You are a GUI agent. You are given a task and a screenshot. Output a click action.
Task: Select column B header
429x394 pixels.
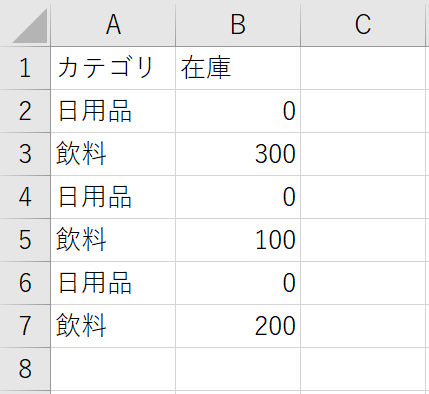pyautogui.click(x=238, y=25)
